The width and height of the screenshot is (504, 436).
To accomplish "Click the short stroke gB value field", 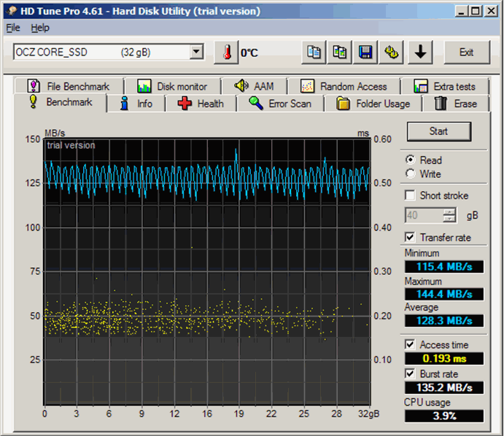I will pos(424,215).
